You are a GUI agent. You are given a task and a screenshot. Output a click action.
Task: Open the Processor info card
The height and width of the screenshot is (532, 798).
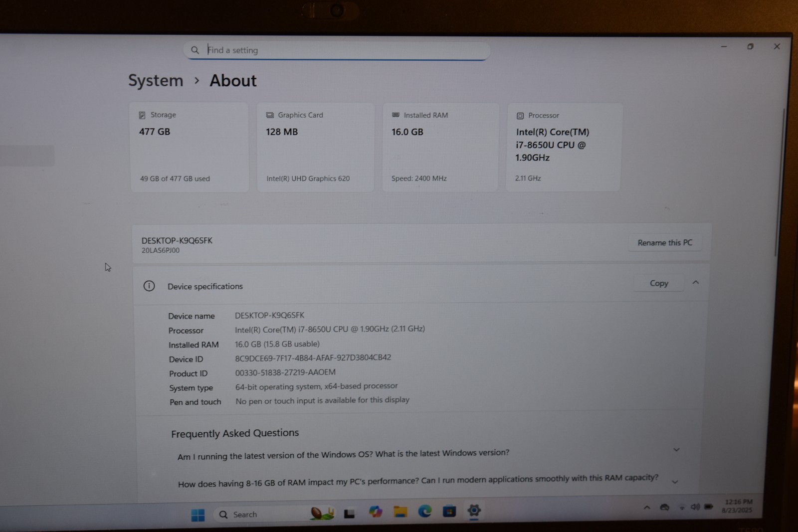pos(564,147)
